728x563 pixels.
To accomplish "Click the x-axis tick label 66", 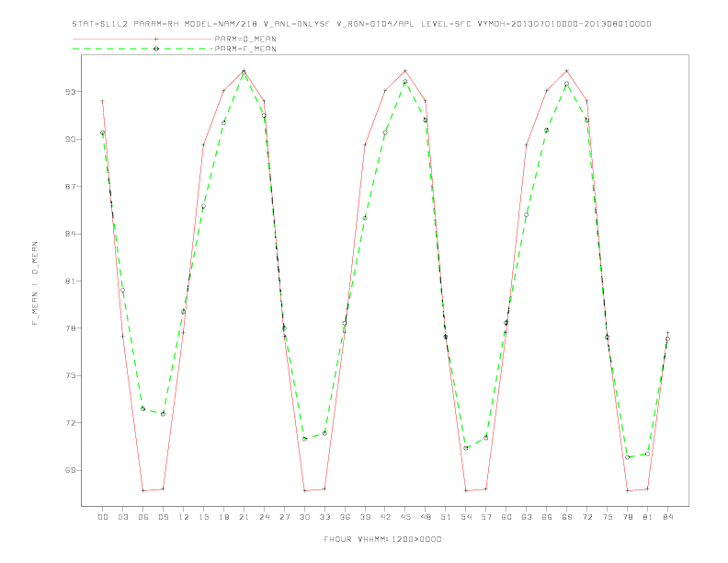I will (x=547, y=517).
